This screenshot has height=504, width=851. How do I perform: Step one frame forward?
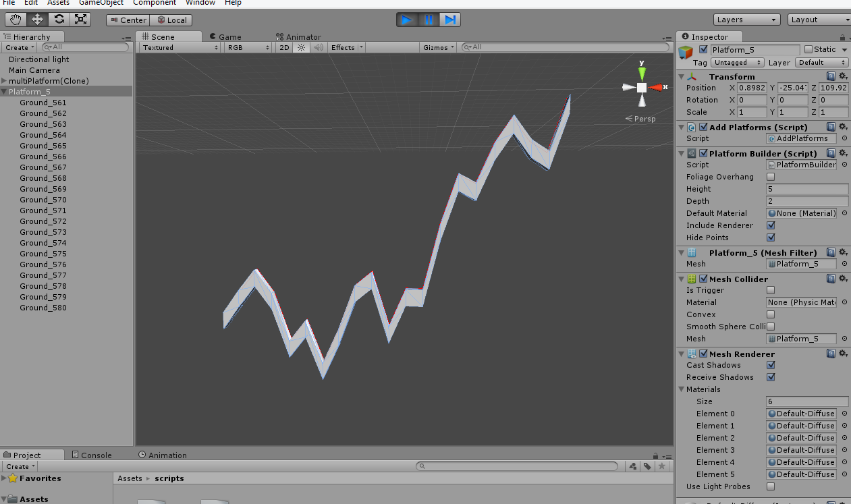click(x=450, y=20)
